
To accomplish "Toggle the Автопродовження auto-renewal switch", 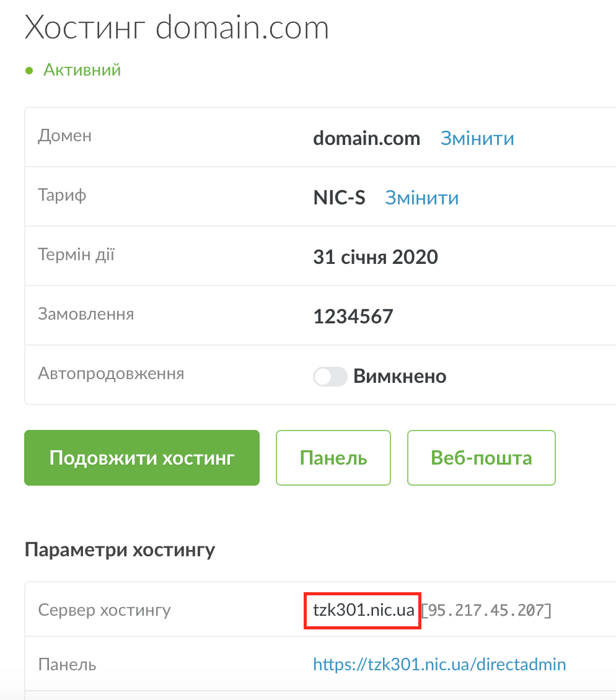I will pos(330,376).
